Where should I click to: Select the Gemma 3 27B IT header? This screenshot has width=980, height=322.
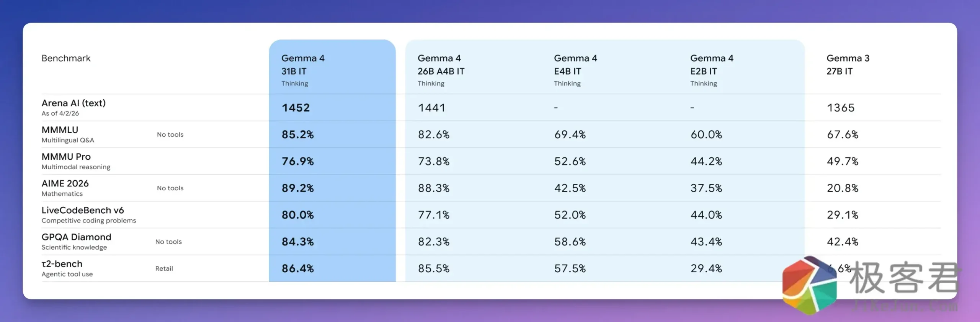click(x=848, y=65)
